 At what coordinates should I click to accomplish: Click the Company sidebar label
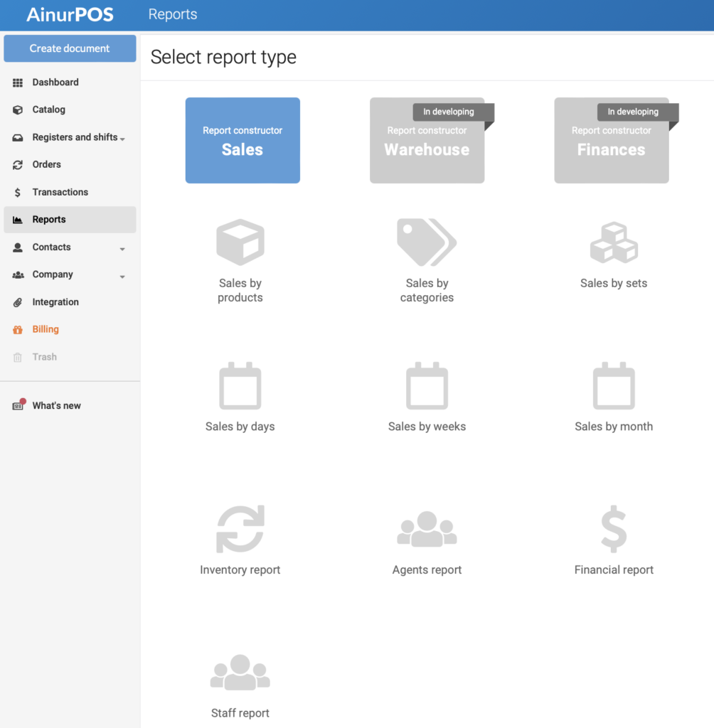(53, 274)
